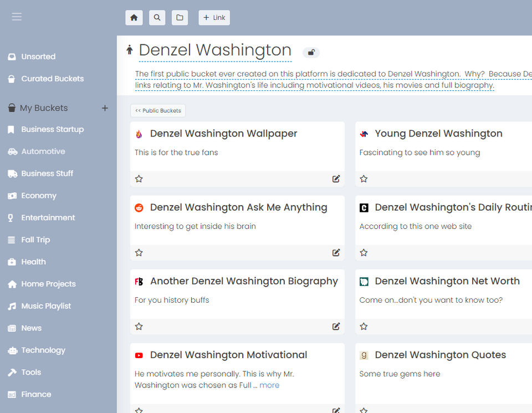Open Denzel Washington Motivational link title

pos(228,355)
